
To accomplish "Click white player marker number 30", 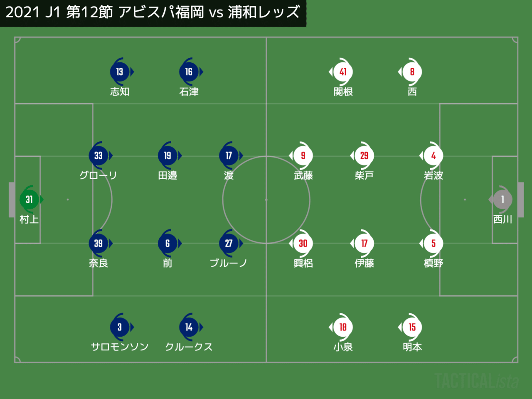I will click(x=303, y=244).
